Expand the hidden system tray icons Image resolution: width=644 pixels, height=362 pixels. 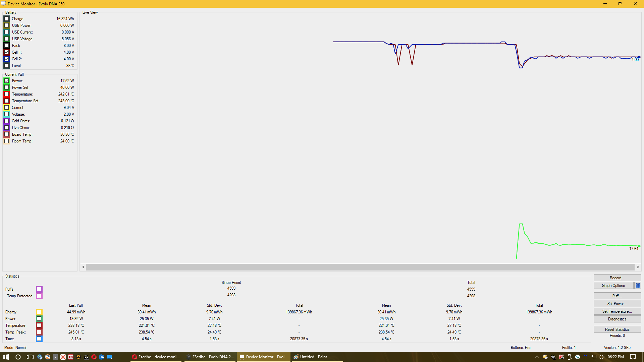click(x=537, y=357)
